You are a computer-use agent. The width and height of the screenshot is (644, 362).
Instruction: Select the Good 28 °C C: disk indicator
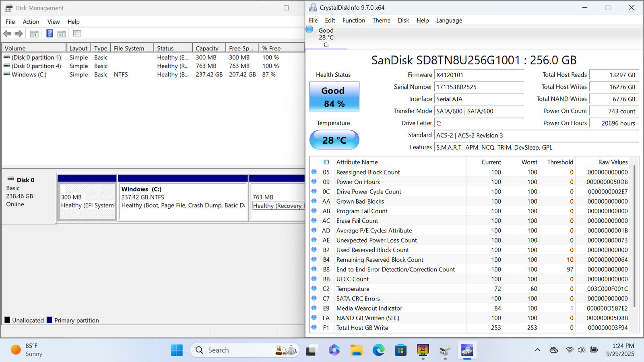[x=326, y=37]
